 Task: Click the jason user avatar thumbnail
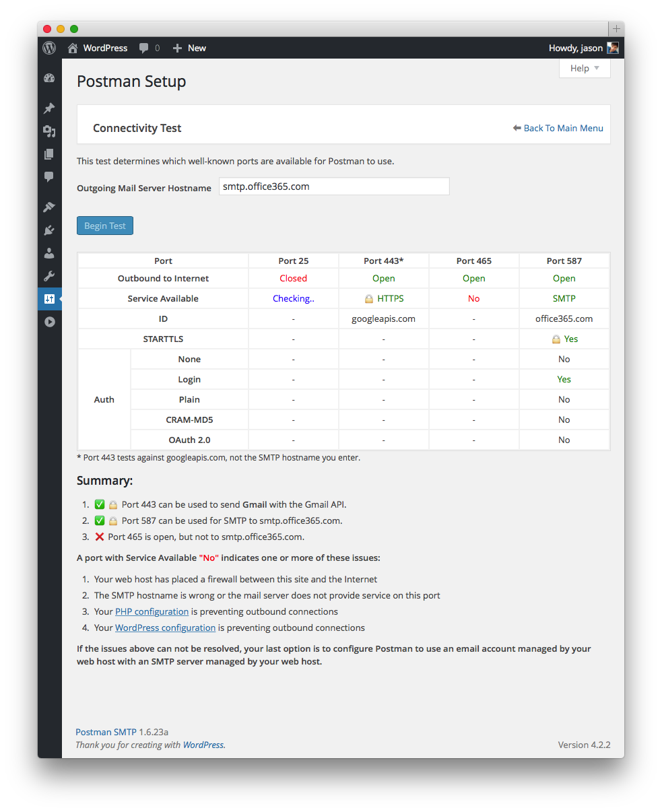(613, 48)
